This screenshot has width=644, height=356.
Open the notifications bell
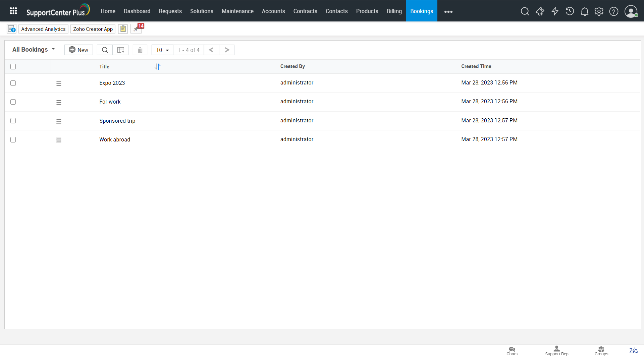(x=584, y=12)
